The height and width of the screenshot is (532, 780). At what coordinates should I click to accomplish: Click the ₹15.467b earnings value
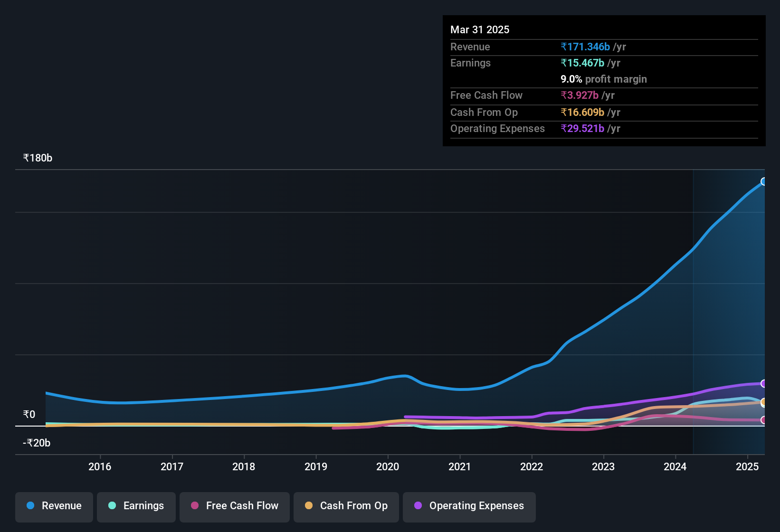[582, 63]
